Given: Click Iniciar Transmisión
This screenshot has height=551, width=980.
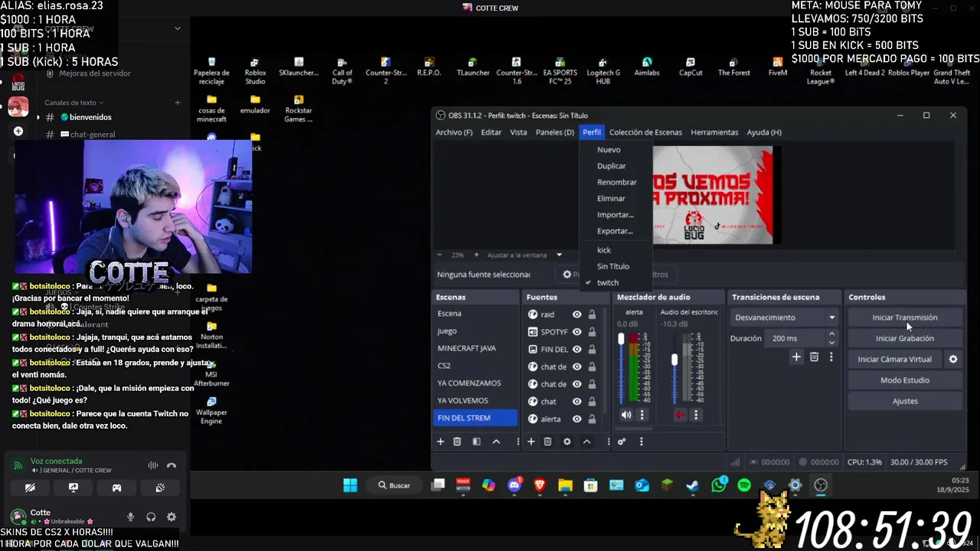Looking at the screenshot, I should (x=904, y=318).
